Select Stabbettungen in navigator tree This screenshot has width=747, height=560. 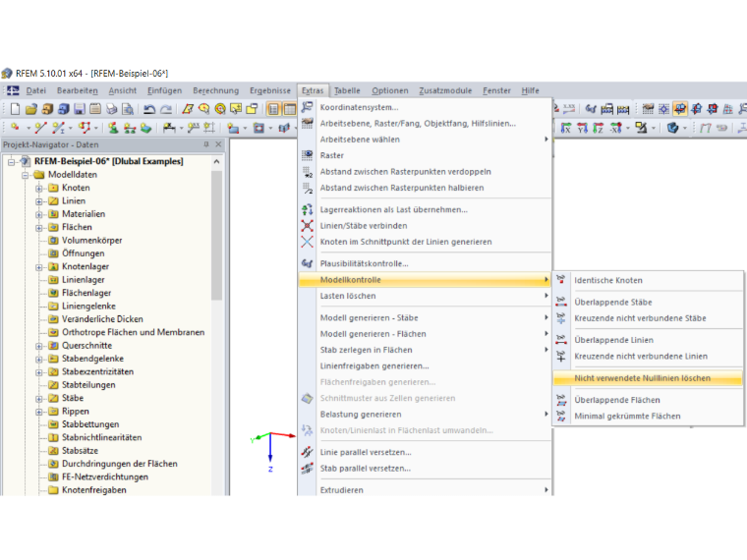pos(90,424)
